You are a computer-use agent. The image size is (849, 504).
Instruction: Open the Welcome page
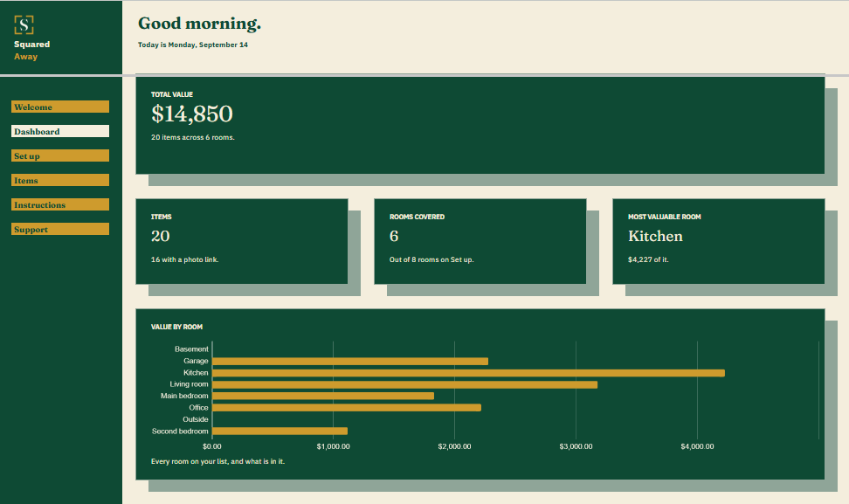point(60,107)
